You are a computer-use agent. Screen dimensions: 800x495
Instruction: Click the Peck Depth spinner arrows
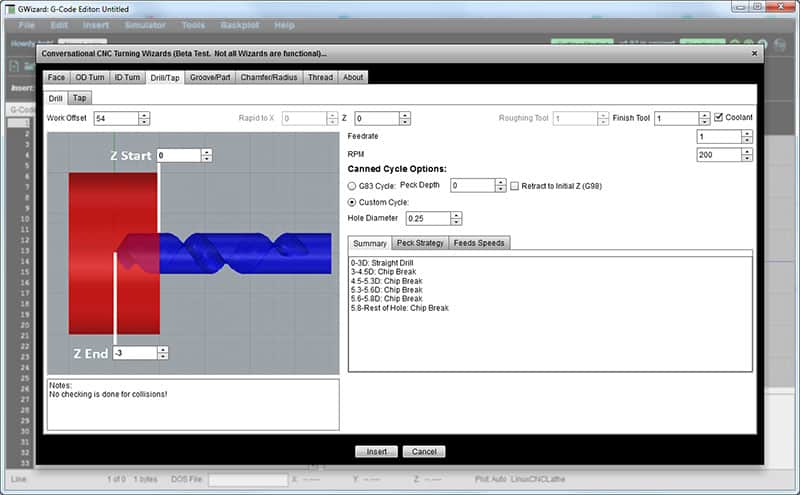pos(501,185)
